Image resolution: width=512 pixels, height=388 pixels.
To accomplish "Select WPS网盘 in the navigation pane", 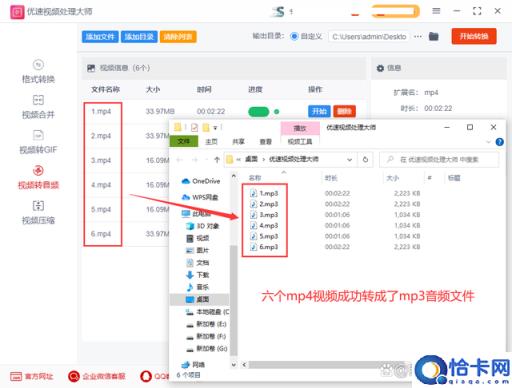I will (x=200, y=197).
